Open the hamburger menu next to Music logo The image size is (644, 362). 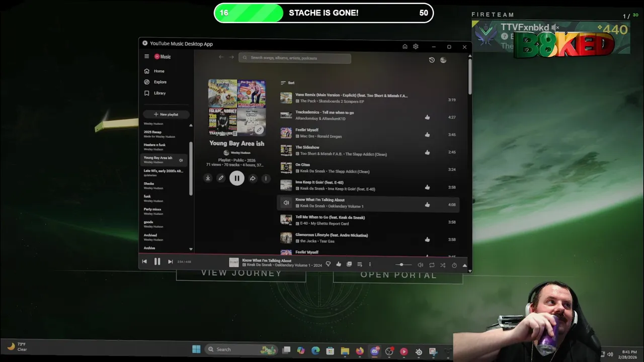point(146,57)
